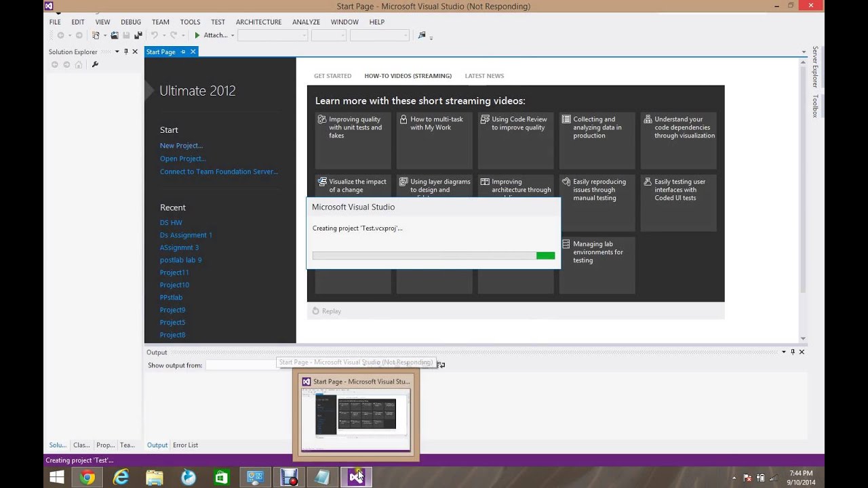Screen dimensions: 868x488
Task: Open the ARCHITECTURE menu
Action: tap(258, 22)
